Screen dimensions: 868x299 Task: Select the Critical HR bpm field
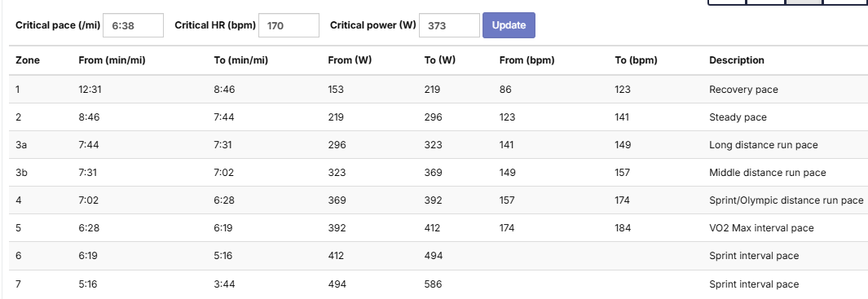tap(289, 25)
